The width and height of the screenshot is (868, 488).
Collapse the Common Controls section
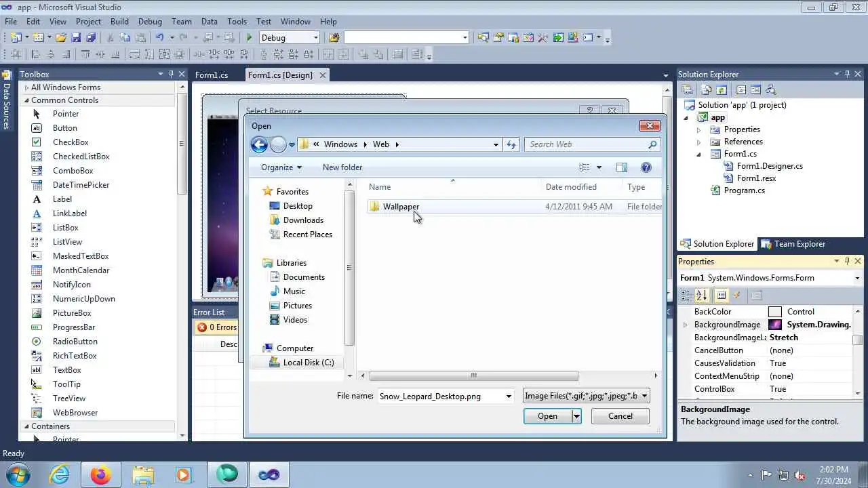26,100
